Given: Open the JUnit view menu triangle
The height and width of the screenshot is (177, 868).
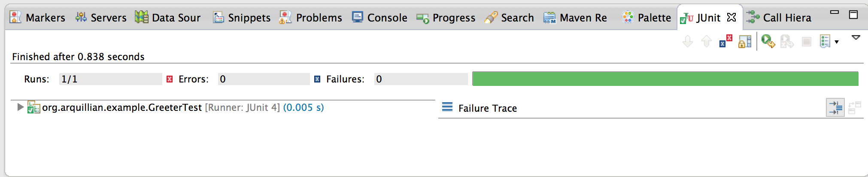Looking at the screenshot, I should point(856,38).
